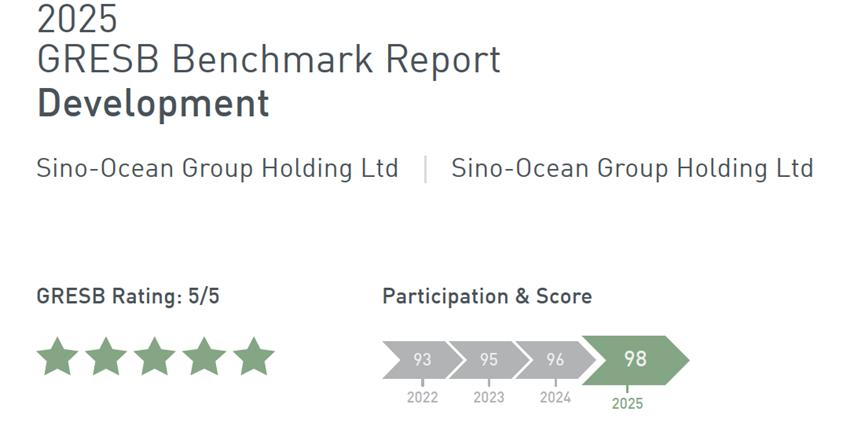
Task: Click the fifth green rating star
Action: tap(253, 357)
